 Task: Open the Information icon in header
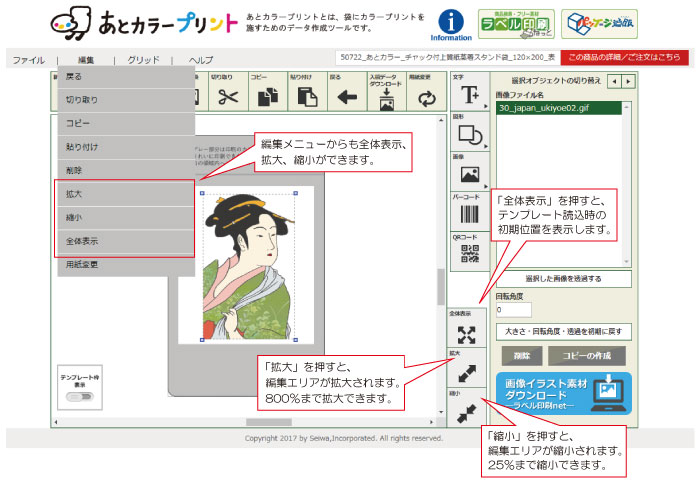tap(451, 25)
